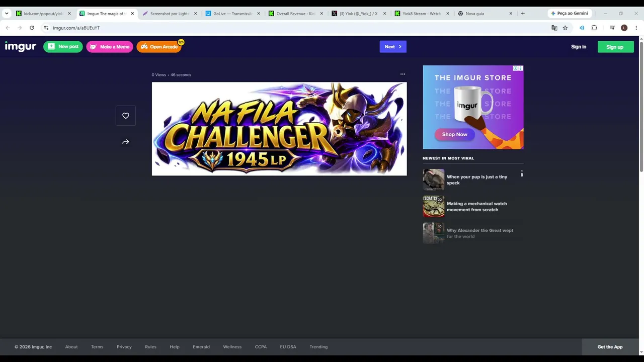
Task: Open the Rules footer link
Action: [150, 347]
